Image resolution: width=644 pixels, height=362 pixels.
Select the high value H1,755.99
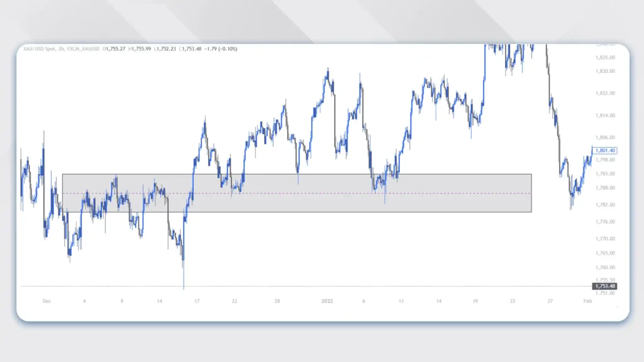140,49
